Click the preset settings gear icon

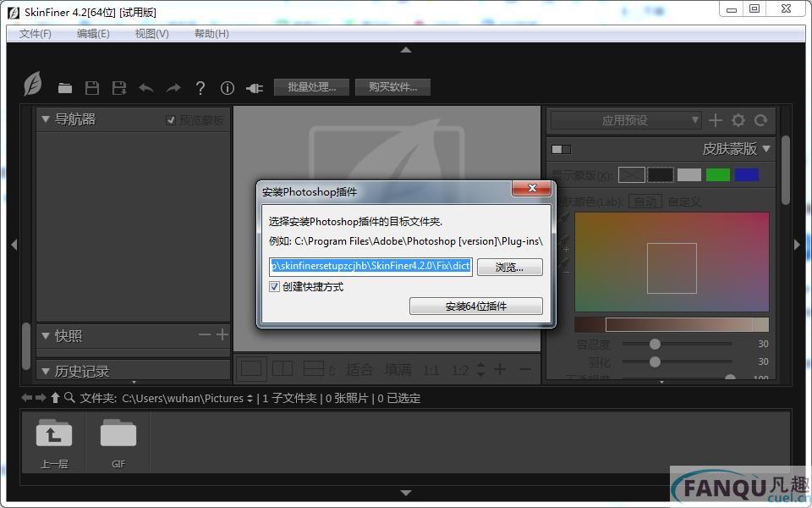click(738, 121)
